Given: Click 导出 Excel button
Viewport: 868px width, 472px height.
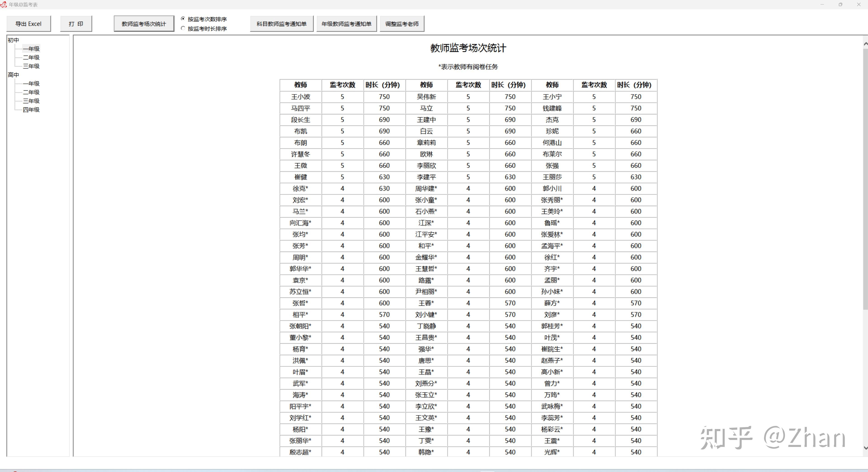Looking at the screenshot, I should (x=29, y=24).
